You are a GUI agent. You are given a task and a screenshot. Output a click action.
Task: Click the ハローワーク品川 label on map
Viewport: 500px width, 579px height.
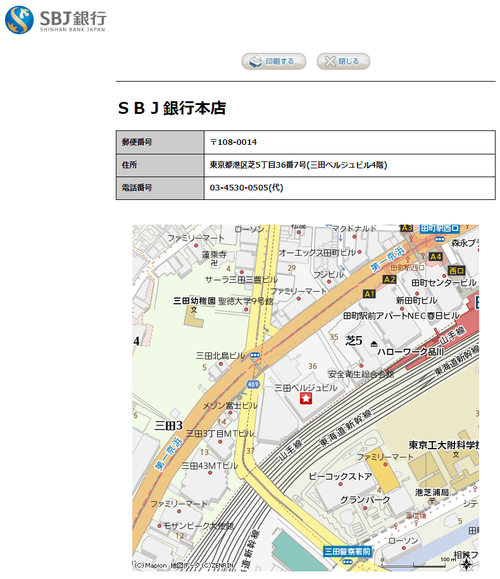tap(410, 352)
